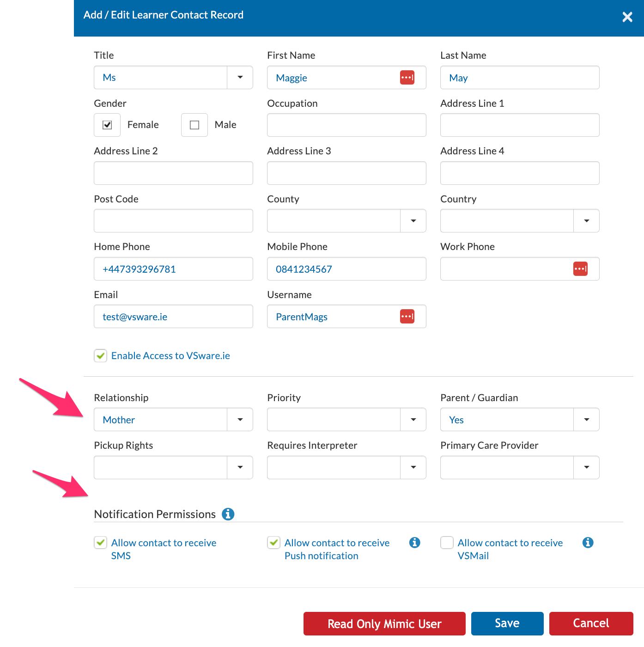Uncheck Allow contact to receive SMS
Image resolution: width=644 pixels, height=647 pixels.
coord(101,543)
